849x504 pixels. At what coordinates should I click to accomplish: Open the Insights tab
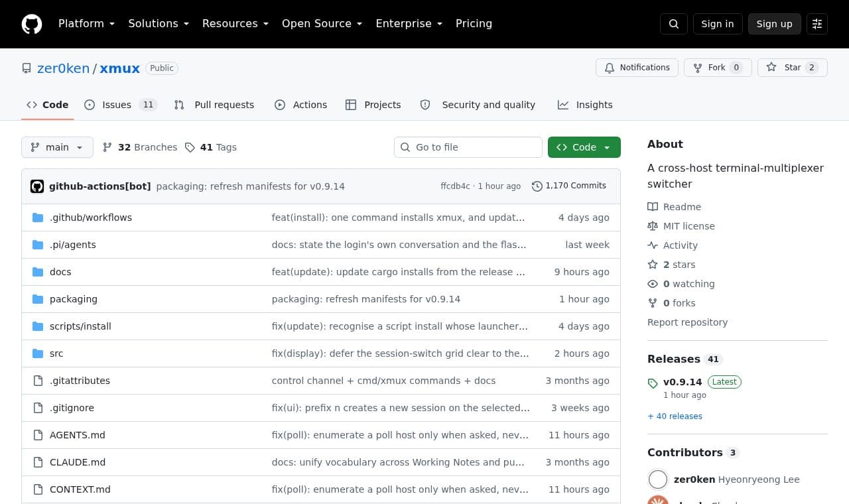[x=585, y=105]
